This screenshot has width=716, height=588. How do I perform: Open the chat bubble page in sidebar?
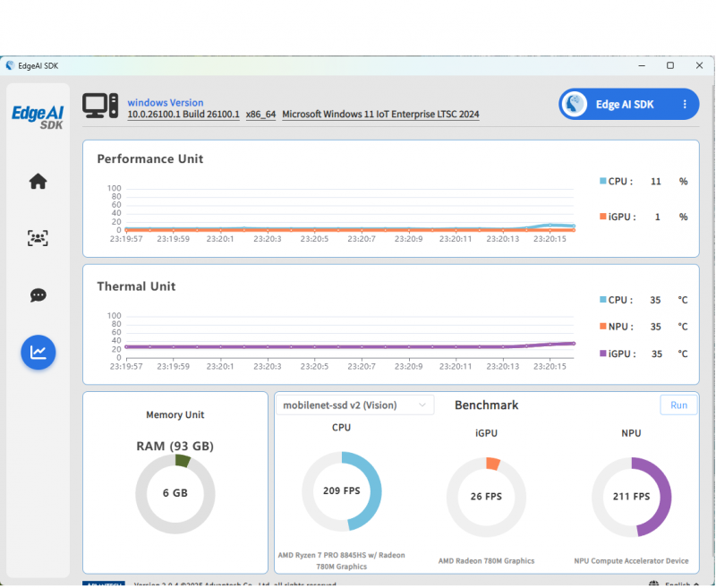pos(38,295)
